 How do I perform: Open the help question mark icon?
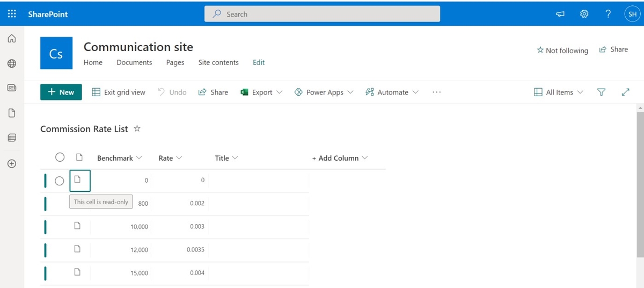(x=608, y=14)
